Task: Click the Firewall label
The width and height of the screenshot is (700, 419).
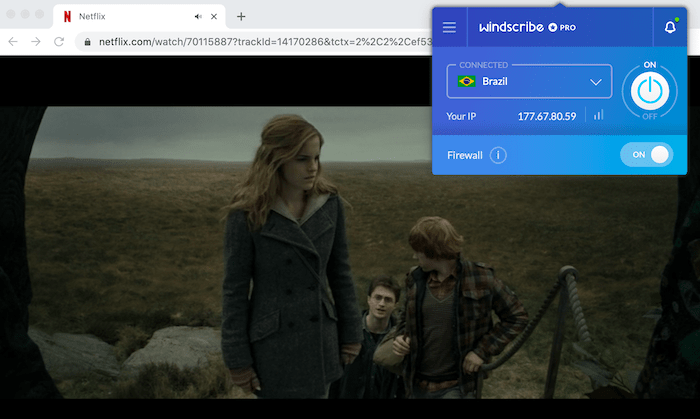Action: pos(465,155)
